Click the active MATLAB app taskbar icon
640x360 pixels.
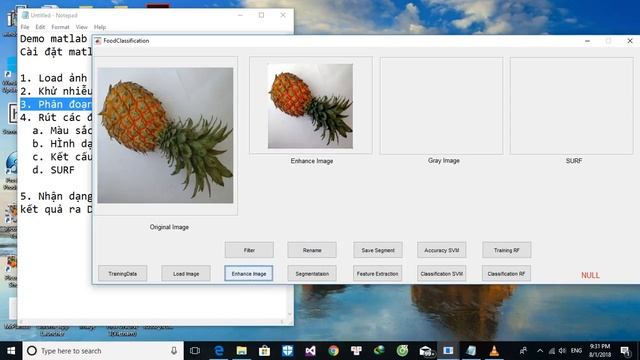[x=448, y=351]
